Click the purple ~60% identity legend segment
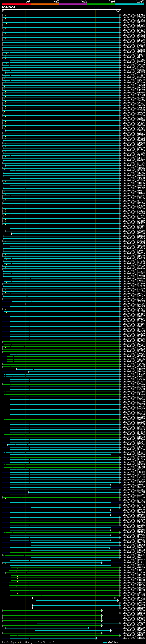This screenshot has width=146, height=644. 73,4
